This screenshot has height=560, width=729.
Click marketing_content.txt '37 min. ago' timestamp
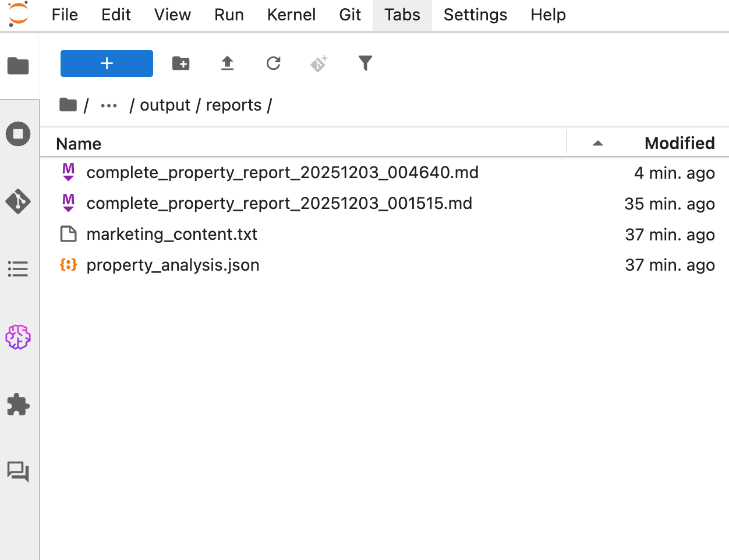pos(670,235)
